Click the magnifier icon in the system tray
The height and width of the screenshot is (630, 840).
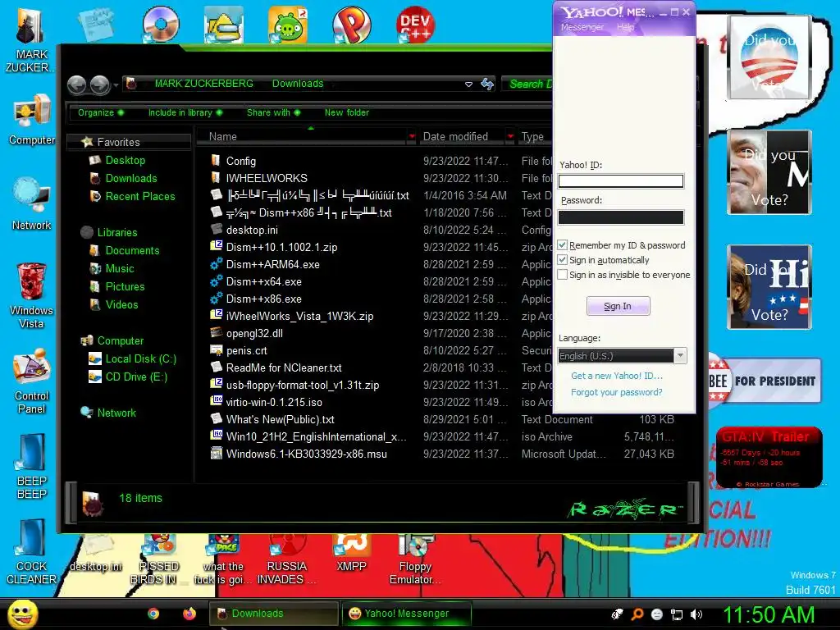point(637,614)
